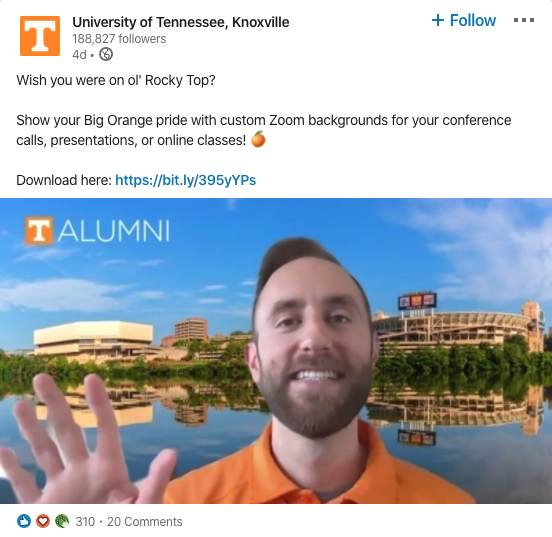Click the stadium in the post image
Viewport: 552px width, 537px height.
[458, 324]
